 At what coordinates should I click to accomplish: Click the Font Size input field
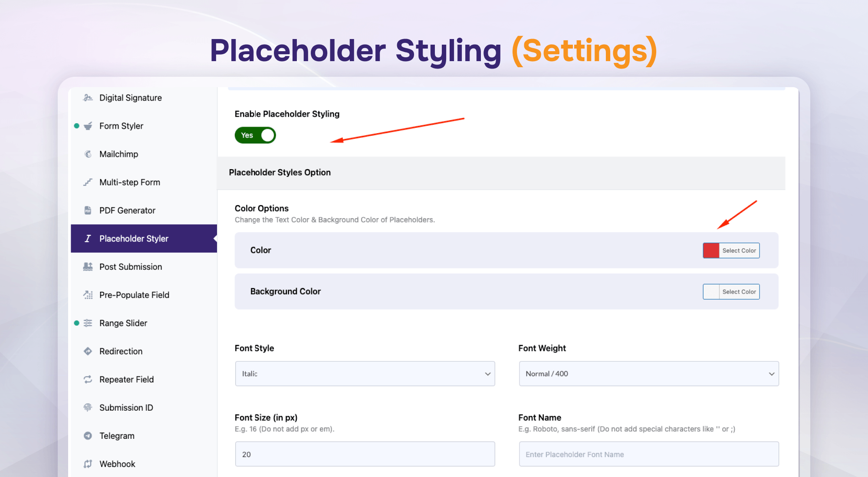(365, 454)
